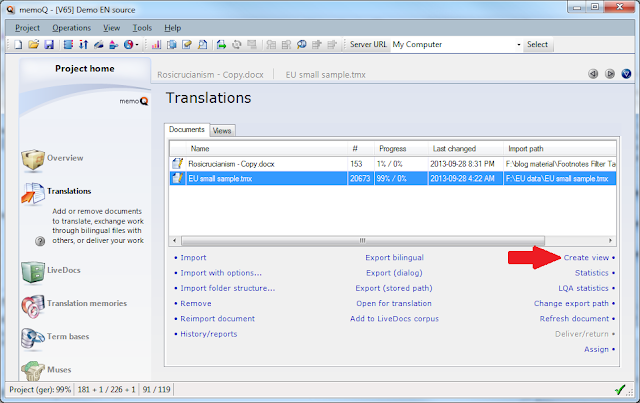Open the dropdown arrow next to globe icon

137,45
